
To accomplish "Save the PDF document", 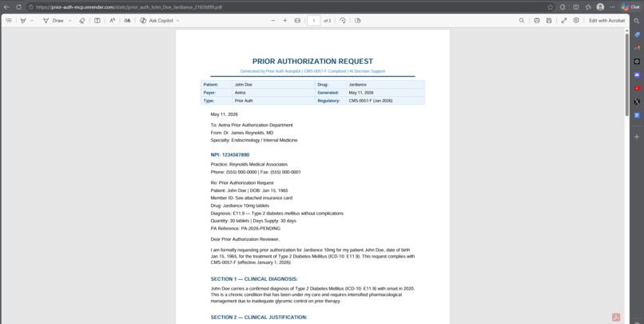I will [x=549, y=21].
